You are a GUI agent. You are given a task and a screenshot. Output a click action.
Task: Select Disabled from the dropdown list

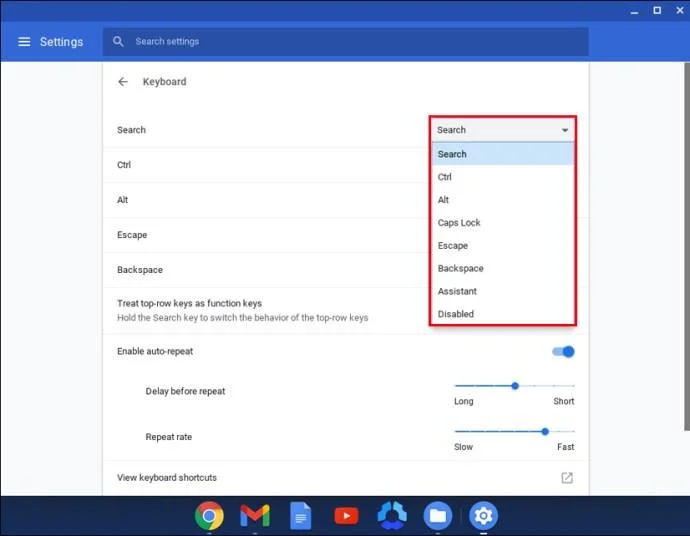503,314
